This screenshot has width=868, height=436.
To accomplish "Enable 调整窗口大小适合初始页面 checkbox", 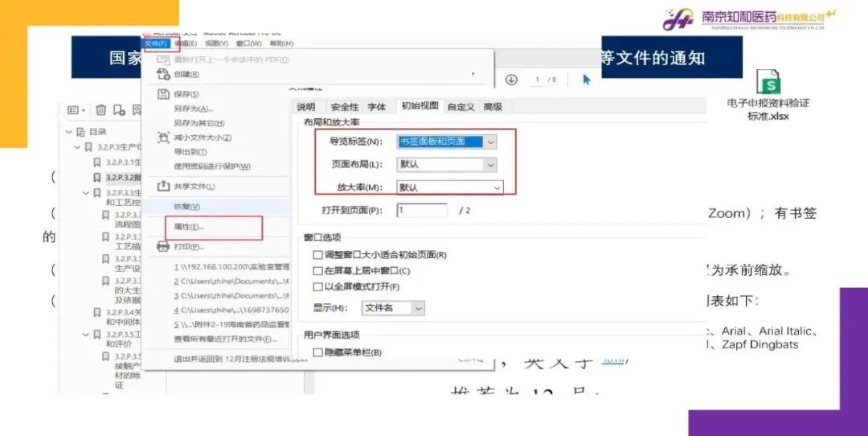I will point(317,255).
